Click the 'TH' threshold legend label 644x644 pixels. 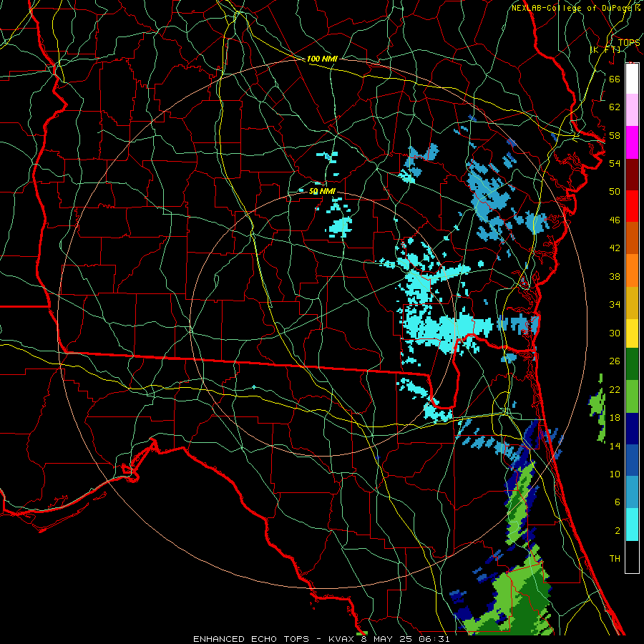[615, 559]
